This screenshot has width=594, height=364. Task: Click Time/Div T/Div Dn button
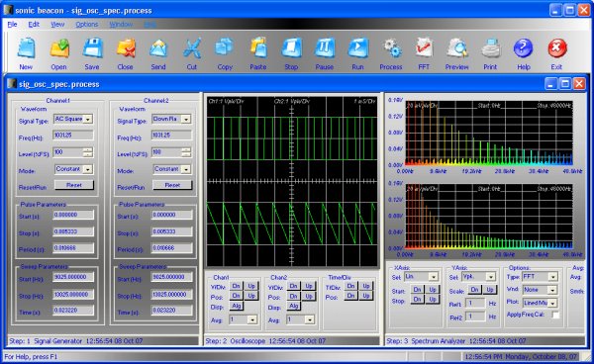pyautogui.click(x=351, y=286)
